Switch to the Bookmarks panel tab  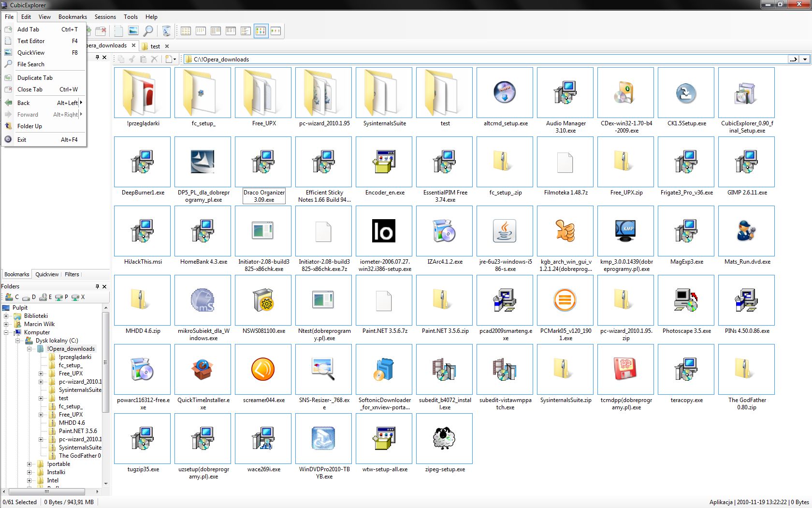coord(17,274)
